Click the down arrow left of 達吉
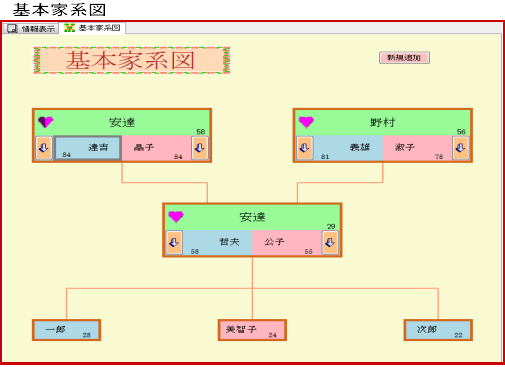 (44, 148)
